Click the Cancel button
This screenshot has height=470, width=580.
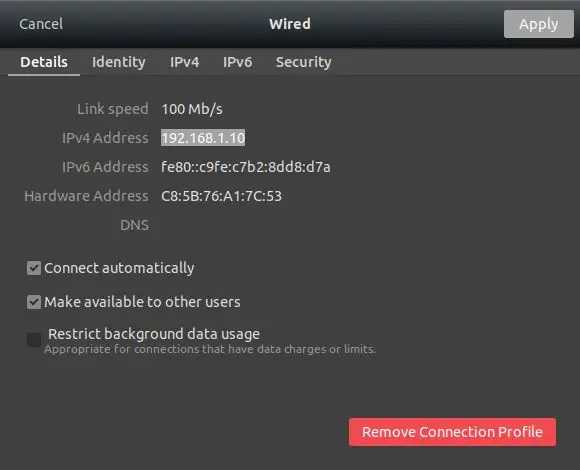click(x=41, y=24)
